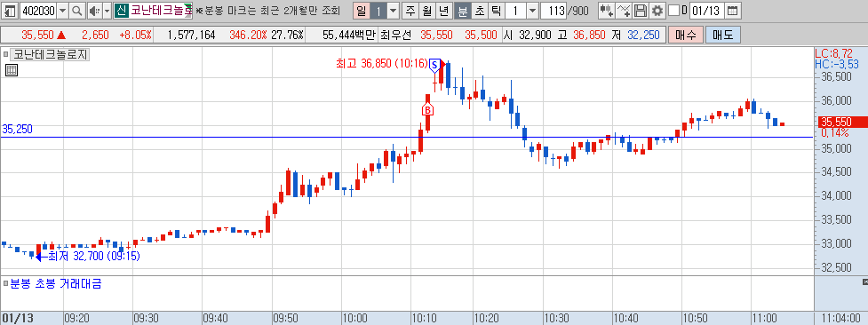Click the 코난테크놀로지 chart title label

51,54
